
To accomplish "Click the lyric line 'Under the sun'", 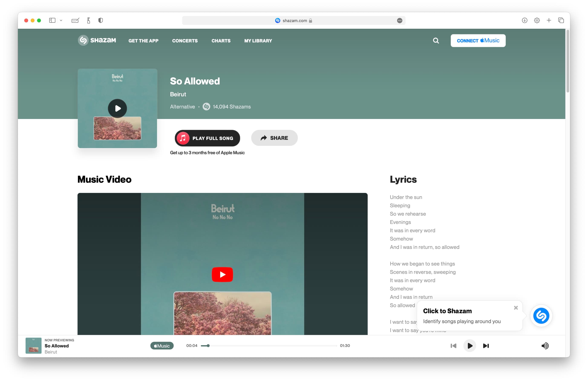I will (406, 197).
